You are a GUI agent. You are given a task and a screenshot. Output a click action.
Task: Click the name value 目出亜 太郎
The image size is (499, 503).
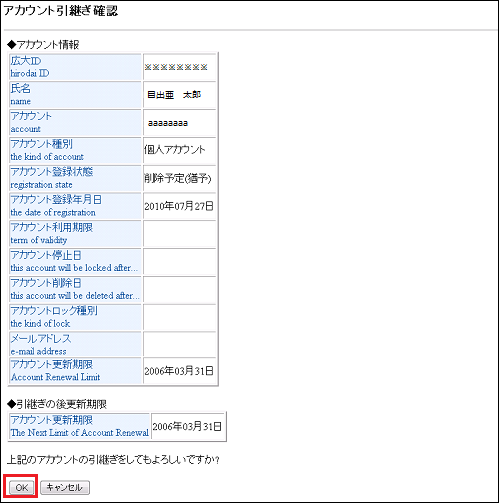click(174, 95)
